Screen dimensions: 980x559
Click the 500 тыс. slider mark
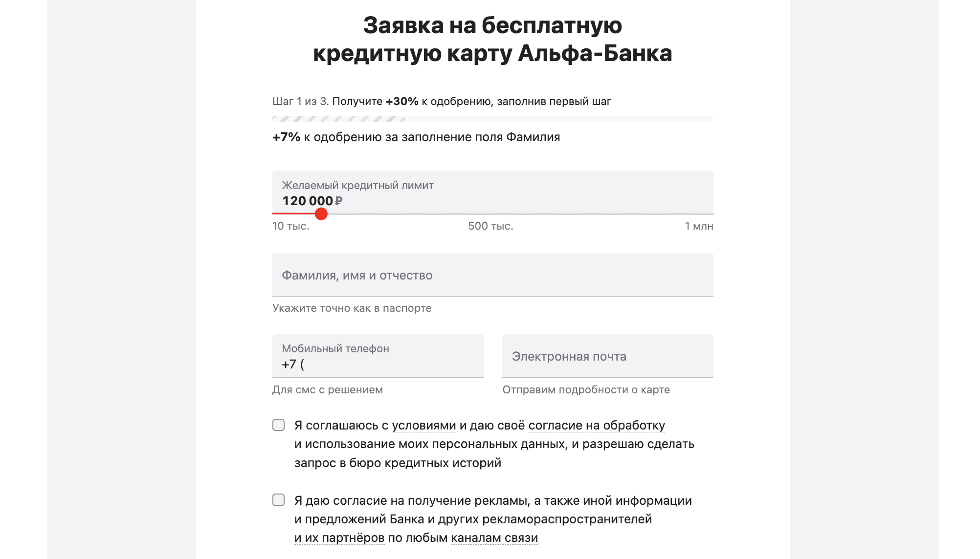[x=490, y=226]
